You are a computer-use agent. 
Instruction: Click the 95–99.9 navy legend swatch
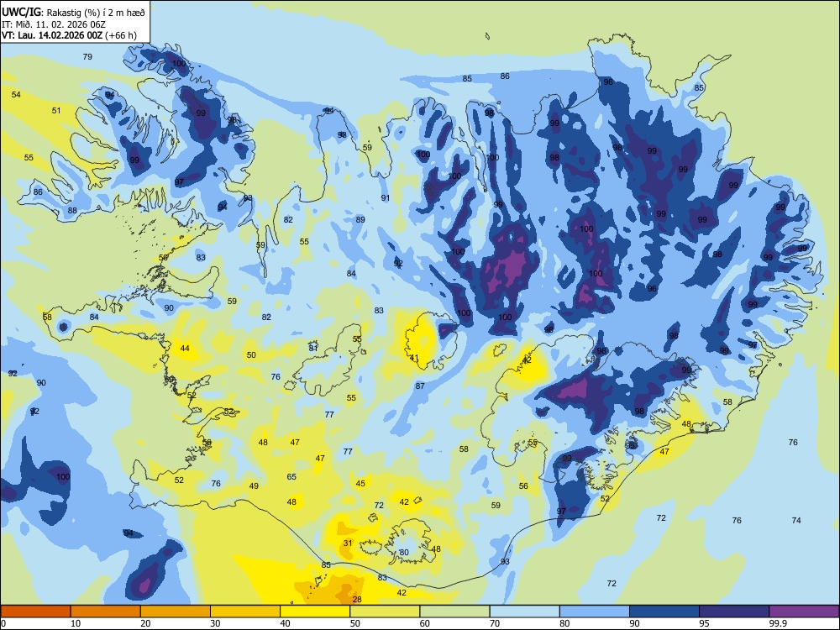pos(734,612)
